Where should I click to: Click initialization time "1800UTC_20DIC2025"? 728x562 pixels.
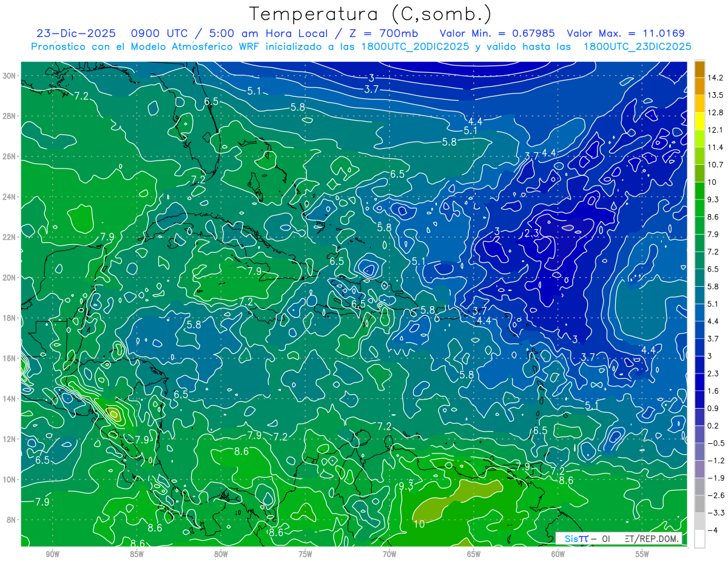coord(414,46)
